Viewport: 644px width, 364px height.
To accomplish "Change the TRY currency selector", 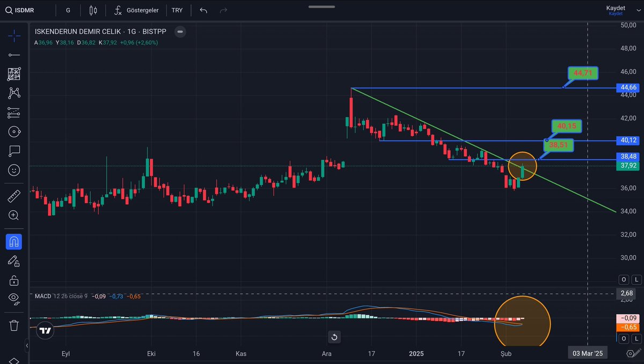I will tap(177, 10).
